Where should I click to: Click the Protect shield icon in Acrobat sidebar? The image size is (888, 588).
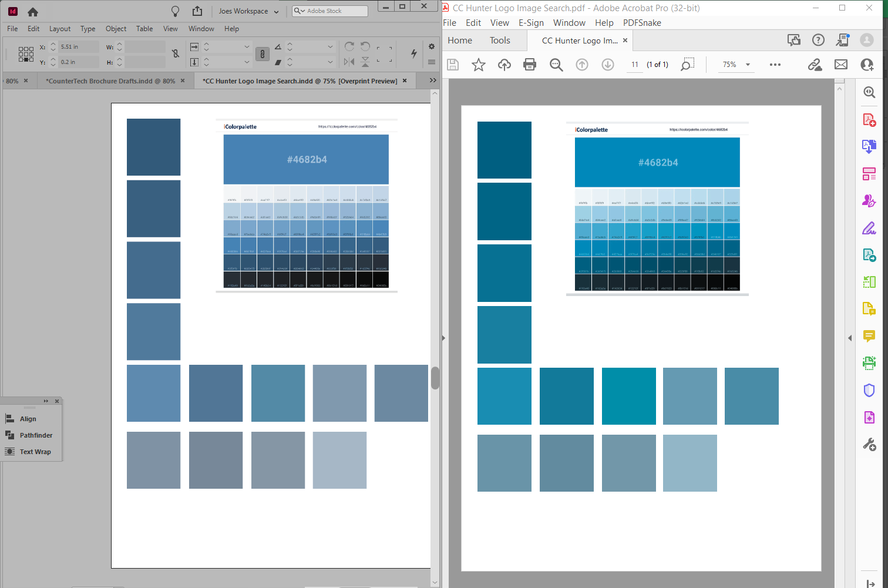point(869,390)
